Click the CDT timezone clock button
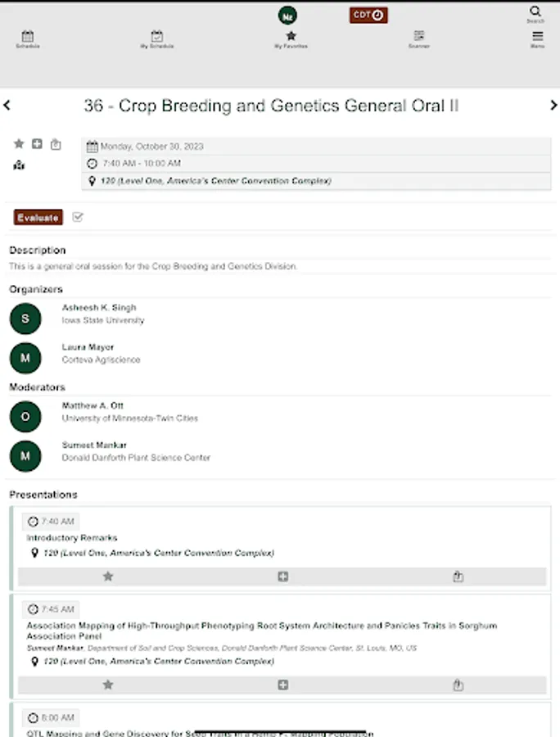This screenshot has height=737, width=560. point(368,16)
